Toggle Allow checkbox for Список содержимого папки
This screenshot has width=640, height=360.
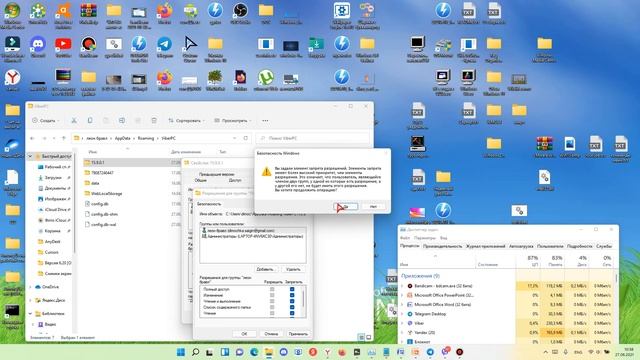(272, 307)
